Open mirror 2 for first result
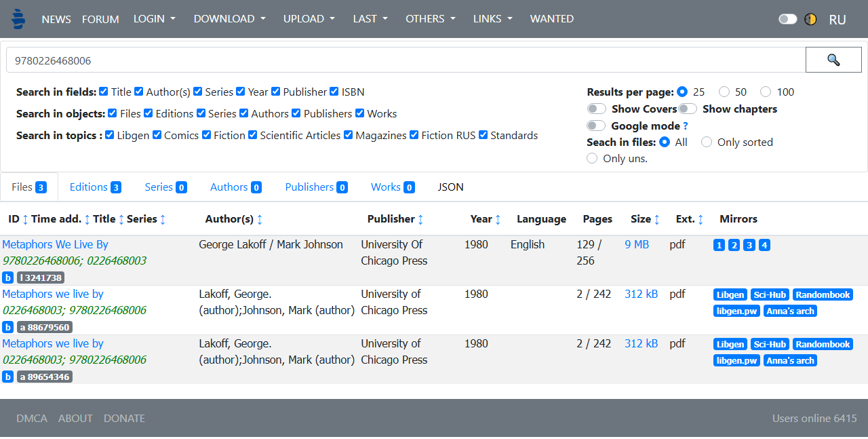 [734, 245]
